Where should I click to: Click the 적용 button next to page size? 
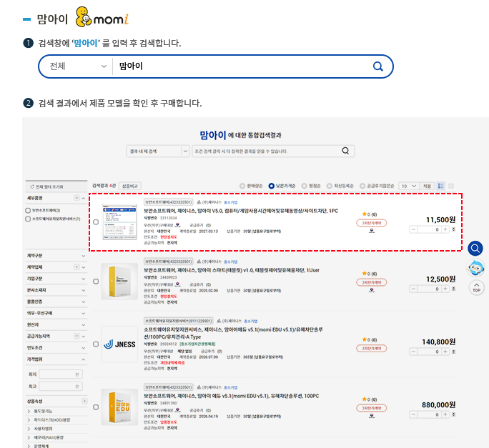427,186
